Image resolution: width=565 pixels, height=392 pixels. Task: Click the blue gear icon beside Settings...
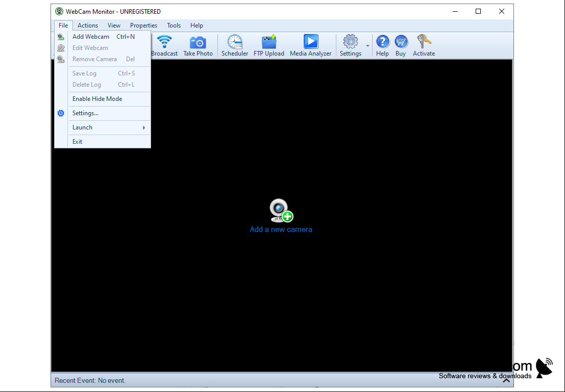pyautogui.click(x=61, y=113)
